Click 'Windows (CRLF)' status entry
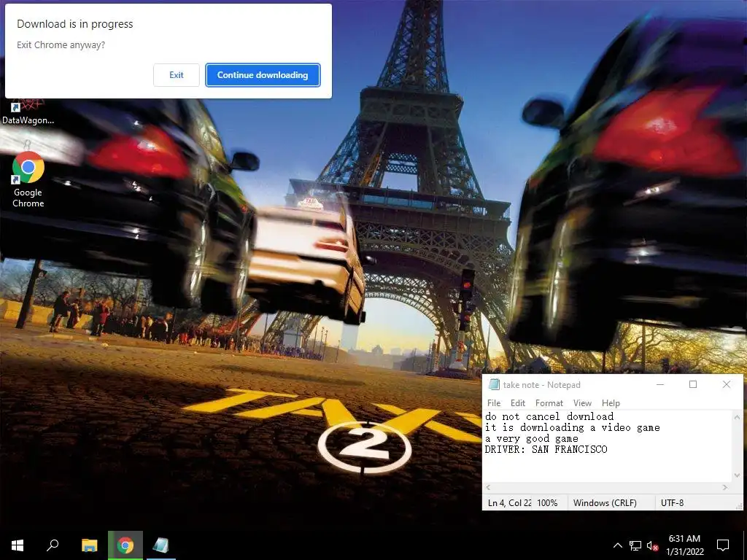Screen dimensions: 747x560 pos(605,503)
